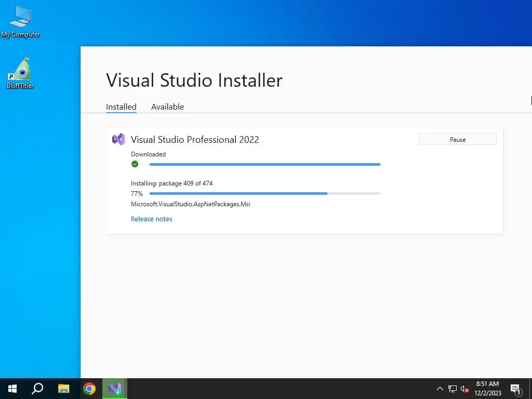
Task: Switch to the Installed tab
Action: 121,107
